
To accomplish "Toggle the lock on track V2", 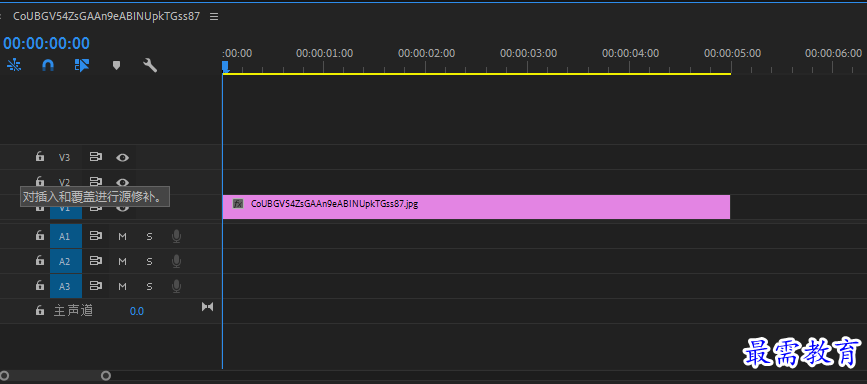I will 39,181.
